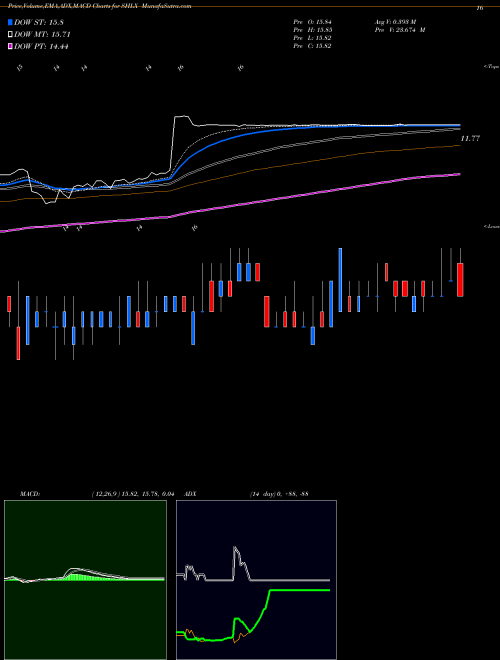This screenshot has height=660, width=500.
Task: Click the 'Pre C: 15.82' value
Action: click(312, 46)
